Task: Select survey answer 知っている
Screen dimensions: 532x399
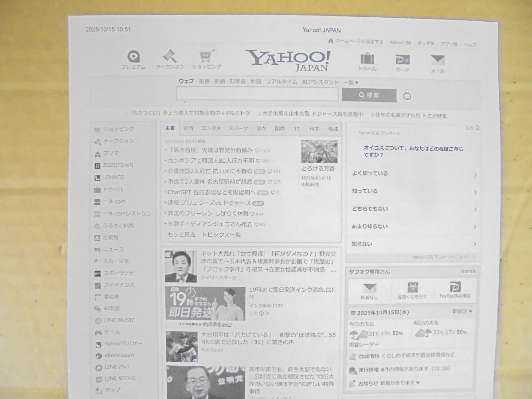Action: coord(413,192)
